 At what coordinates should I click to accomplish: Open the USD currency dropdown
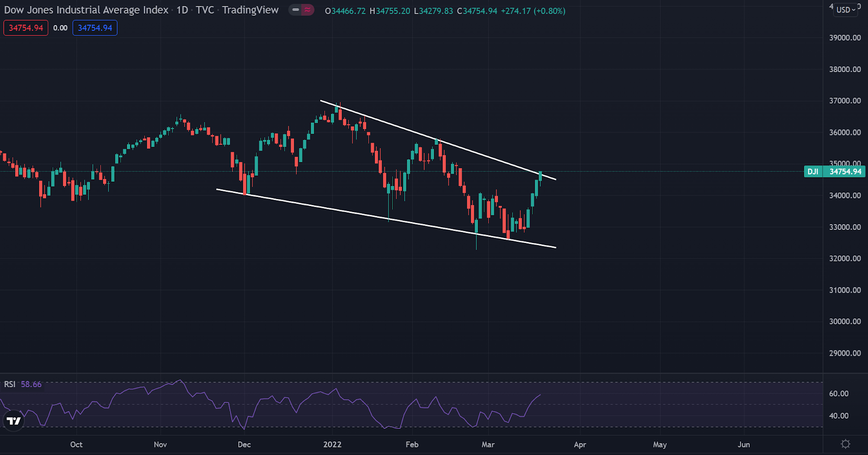(x=846, y=10)
